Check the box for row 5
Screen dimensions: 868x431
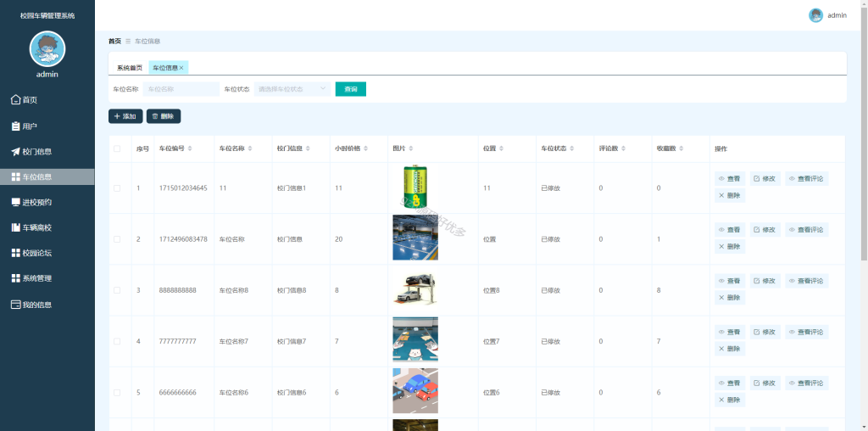[x=117, y=392]
